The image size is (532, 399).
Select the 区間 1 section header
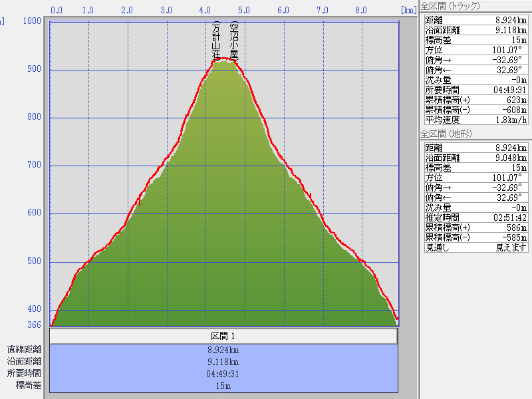coord(223,336)
